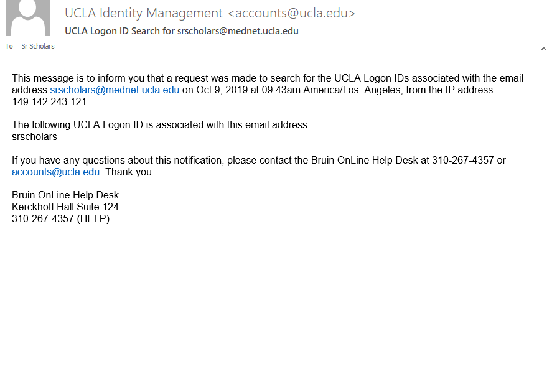552x392 pixels.
Task: Click 'Thank you.' text after accounts link
Action: tap(130, 172)
